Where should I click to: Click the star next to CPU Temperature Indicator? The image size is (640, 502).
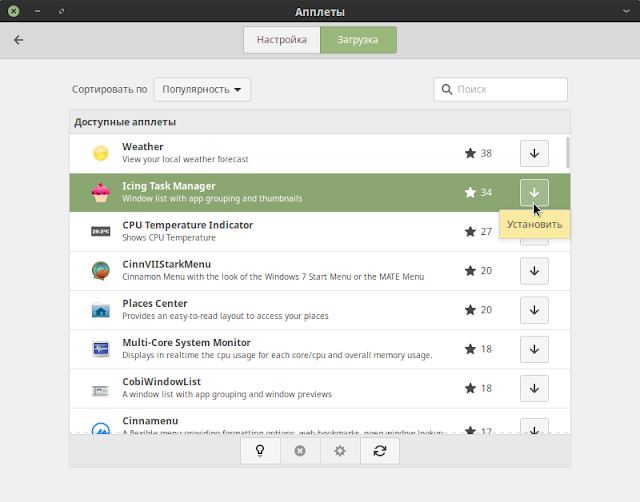coord(470,231)
